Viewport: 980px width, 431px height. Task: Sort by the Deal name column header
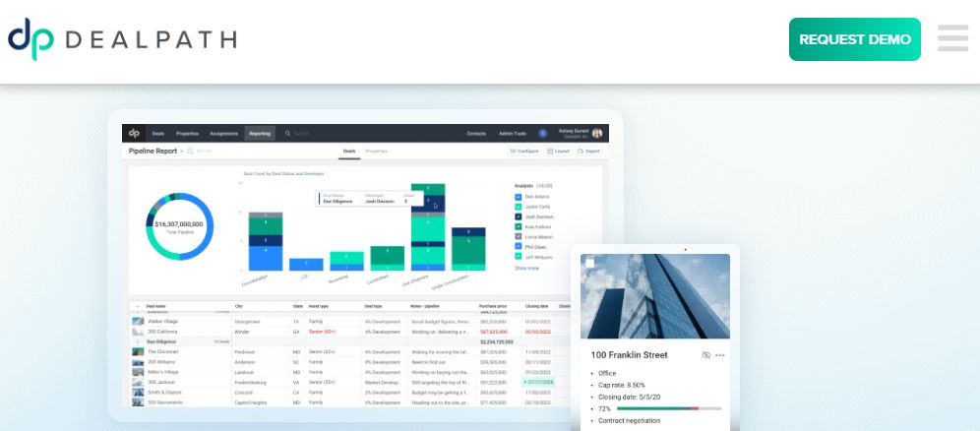[156, 307]
